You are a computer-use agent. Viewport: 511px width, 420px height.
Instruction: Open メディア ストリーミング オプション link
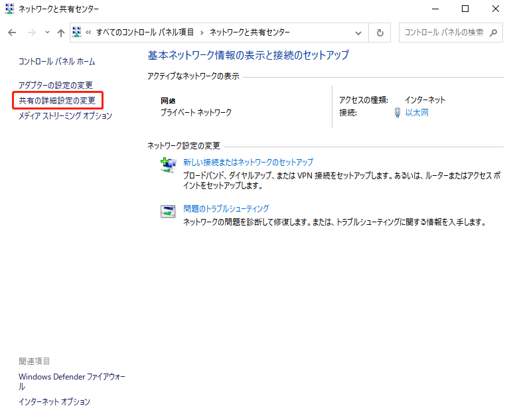tap(65, 115)
